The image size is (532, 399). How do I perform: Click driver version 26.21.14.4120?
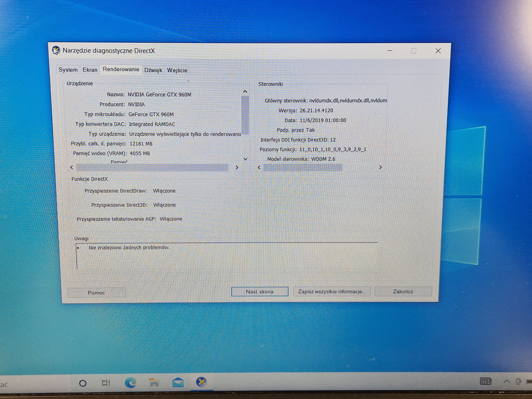click(316, 110)
